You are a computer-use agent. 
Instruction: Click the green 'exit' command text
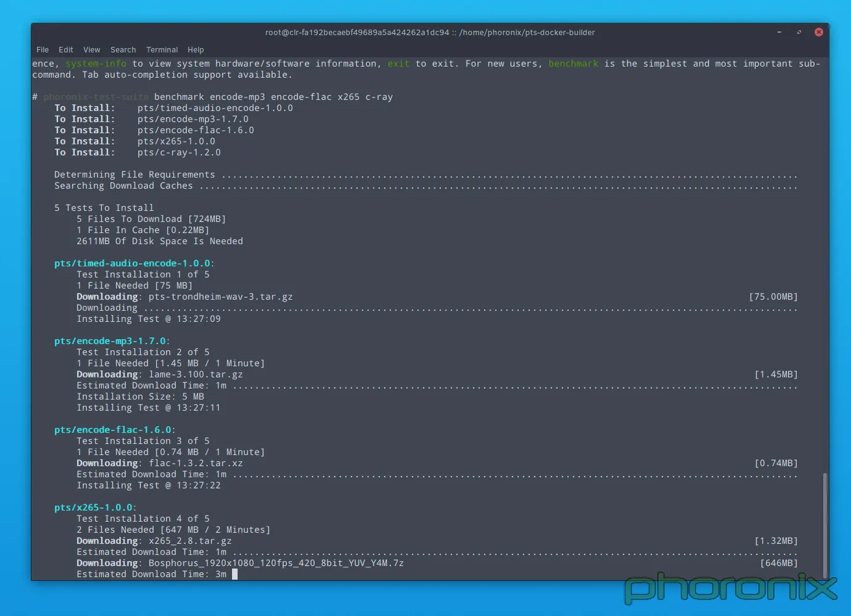point(398,64)
